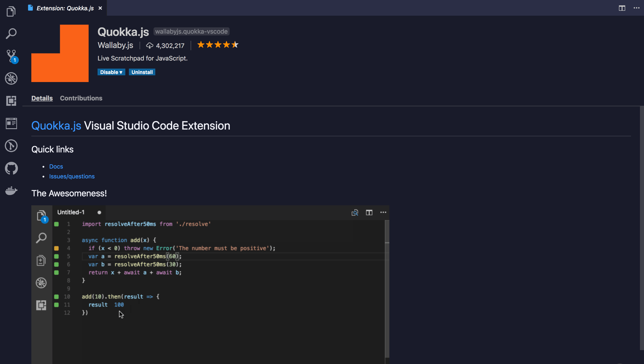Click the Docs quick link

(x=56, y=167)
